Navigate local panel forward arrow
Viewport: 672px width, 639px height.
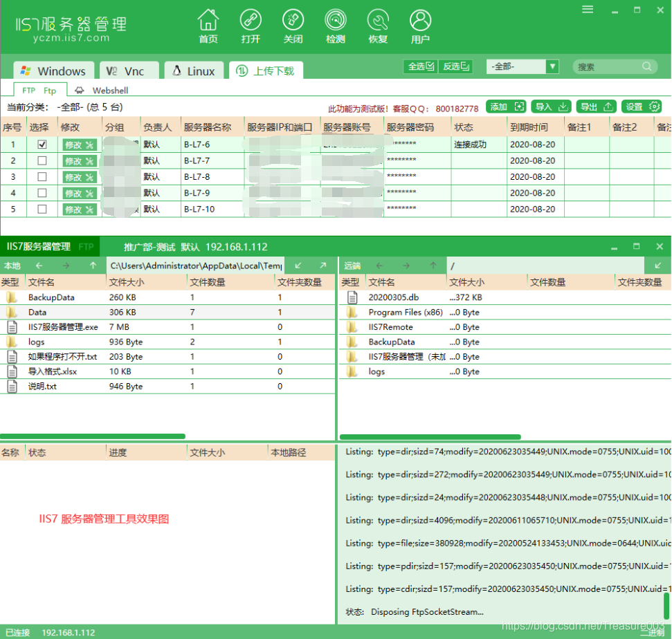click(x=66, y=266)
